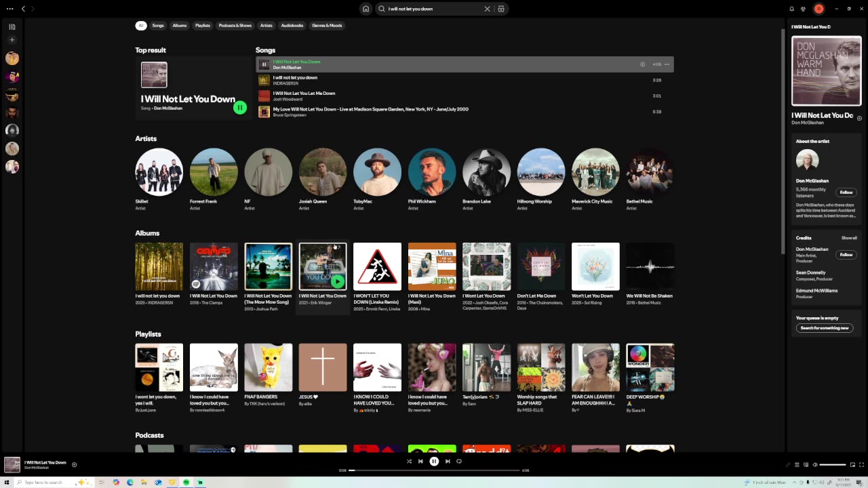Open the Miniplayer icon
The image size is (868, 488).
pyautogui.click(x=853, y=464)
